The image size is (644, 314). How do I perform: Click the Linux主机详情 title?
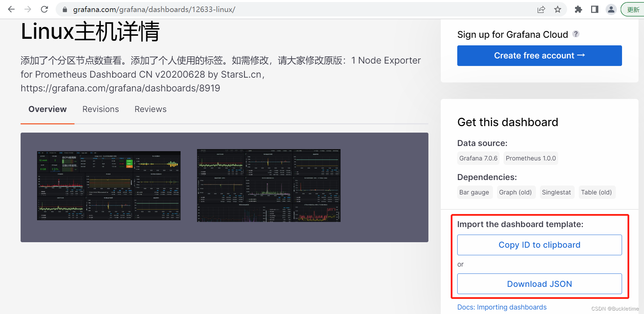(x=90, y=32)
